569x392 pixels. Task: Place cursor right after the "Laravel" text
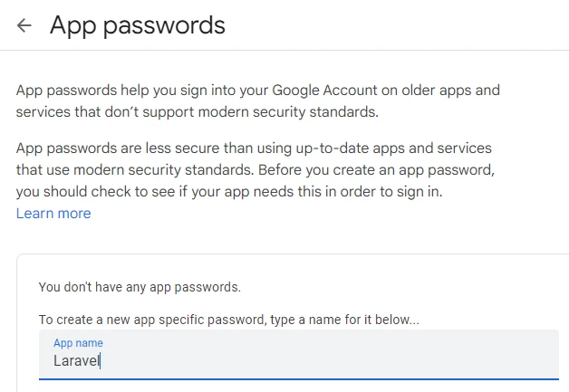point(101,360)
